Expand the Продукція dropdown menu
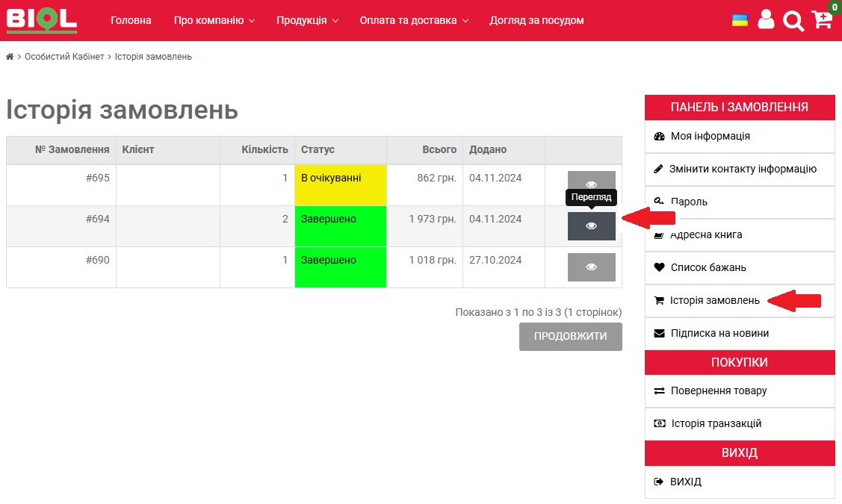Image resolution: width=842 pixels, height=504 pixels. point(307,20)
